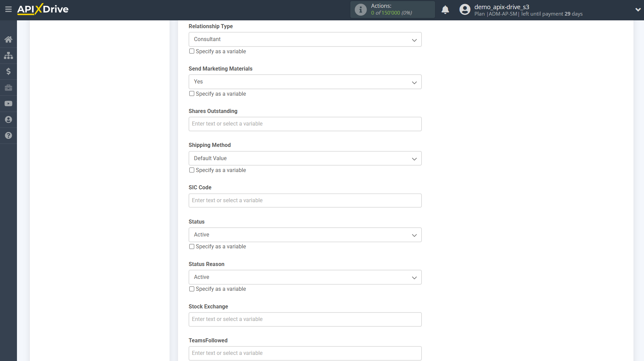This screenshot has height=361, width=644.
Task: Check Specify as a variable under Shipping Method
Action: click(x=192, y=170)
